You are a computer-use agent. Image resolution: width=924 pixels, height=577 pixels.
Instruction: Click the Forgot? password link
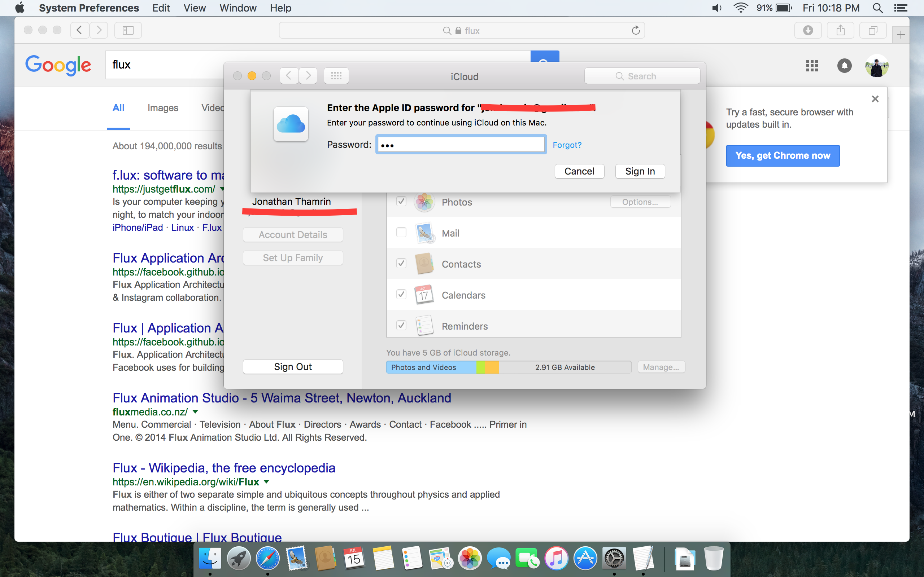pyautogui.click(x=567, y=145)
